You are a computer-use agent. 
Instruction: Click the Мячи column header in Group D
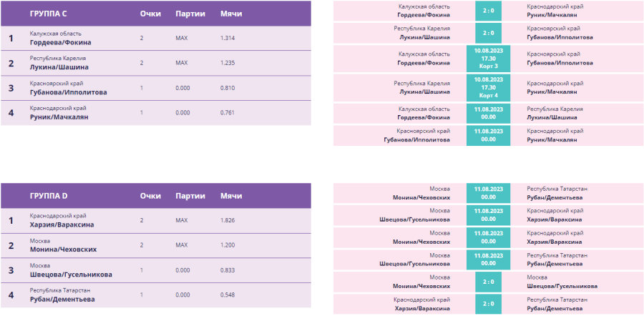[231, 195]
